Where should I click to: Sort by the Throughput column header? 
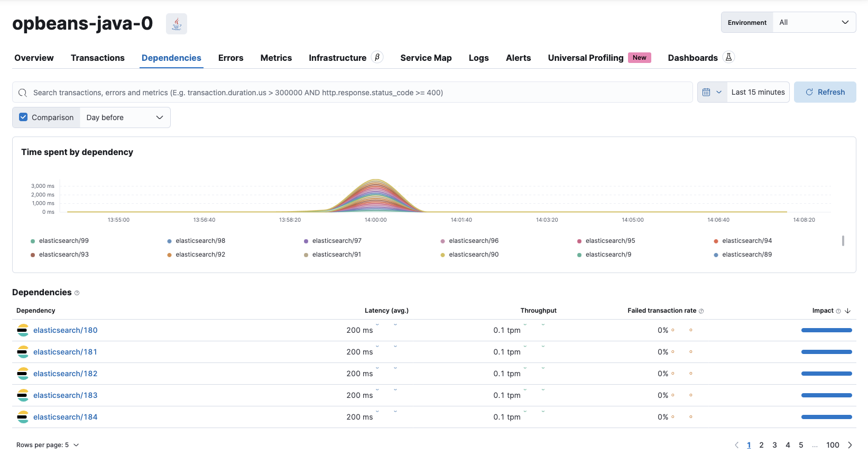click(x=538, y=311)
